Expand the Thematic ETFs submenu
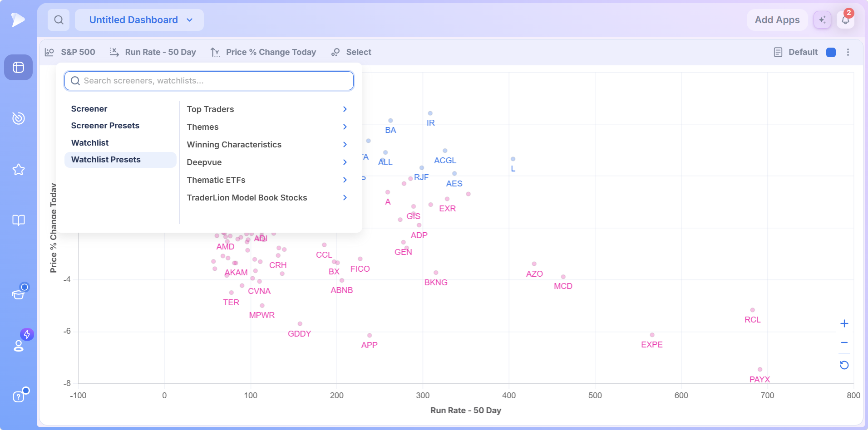Screen dimensions: 868x430 point(267,180)
